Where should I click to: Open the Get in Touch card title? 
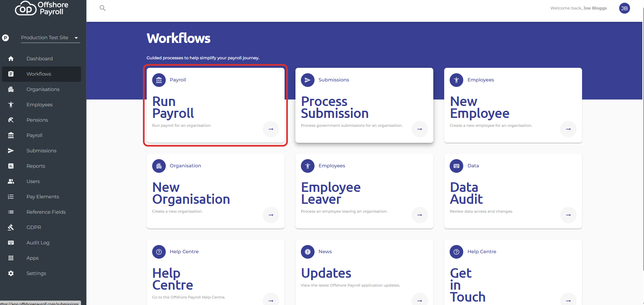pos(468,285)
